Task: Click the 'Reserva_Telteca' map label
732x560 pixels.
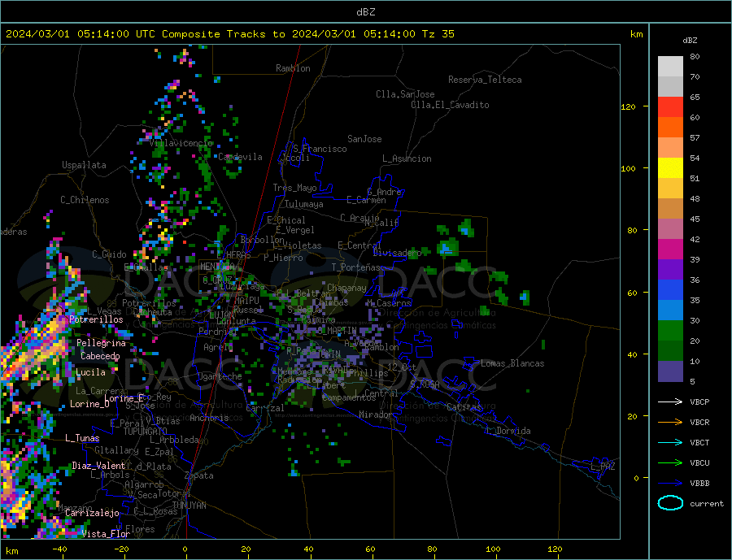Action: point(485,80)
